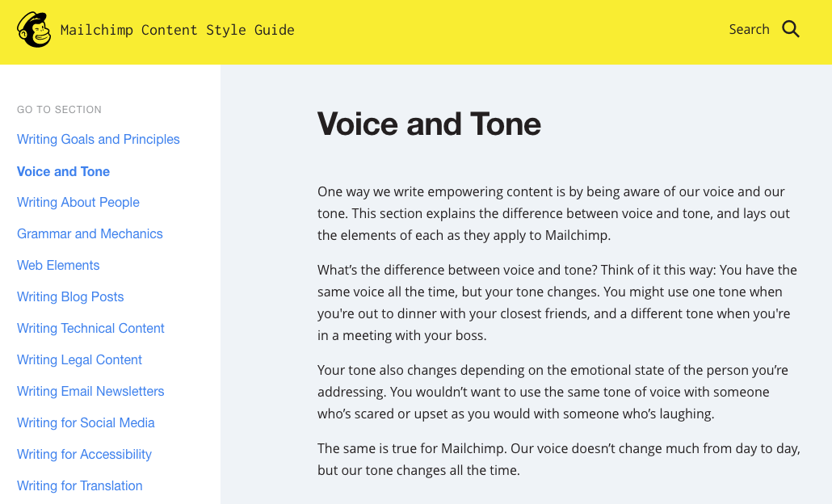Select the Voice and Tone sidebar link

(63, 171)
